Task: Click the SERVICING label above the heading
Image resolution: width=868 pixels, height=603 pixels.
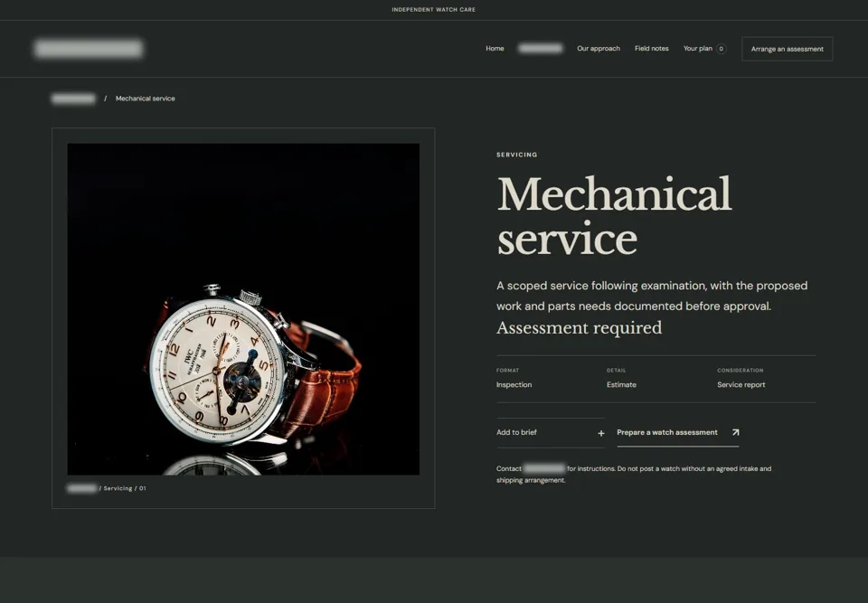Action: click(x=516, y=155)
